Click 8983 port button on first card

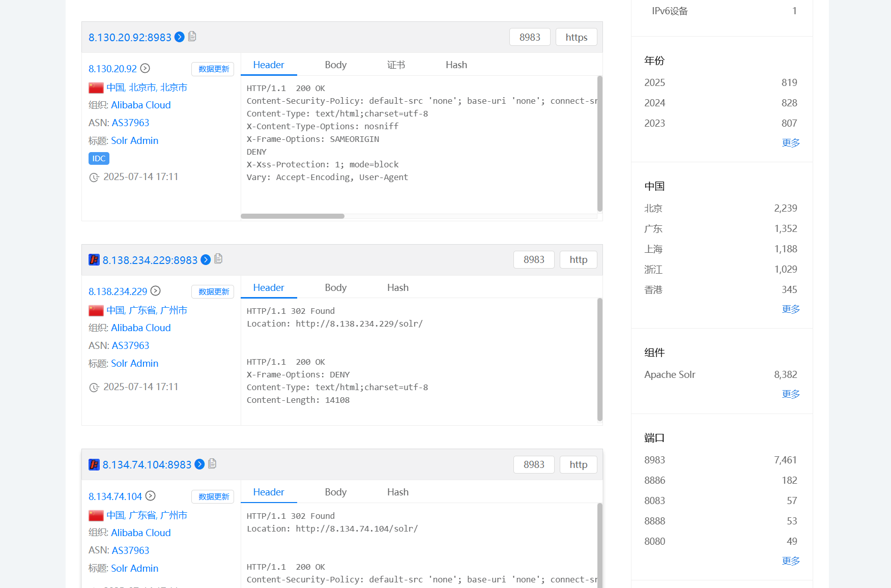530,37
